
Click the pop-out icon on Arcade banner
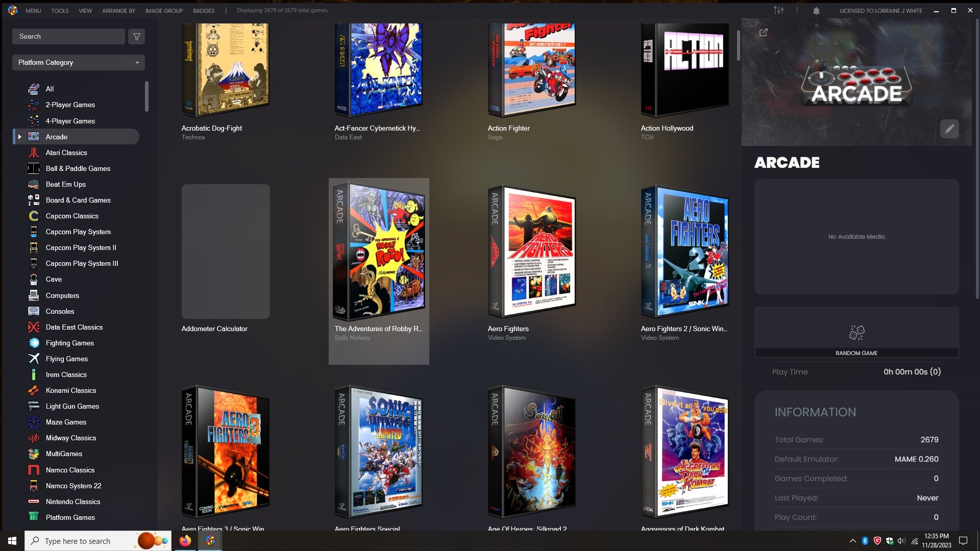click(763, 33)
